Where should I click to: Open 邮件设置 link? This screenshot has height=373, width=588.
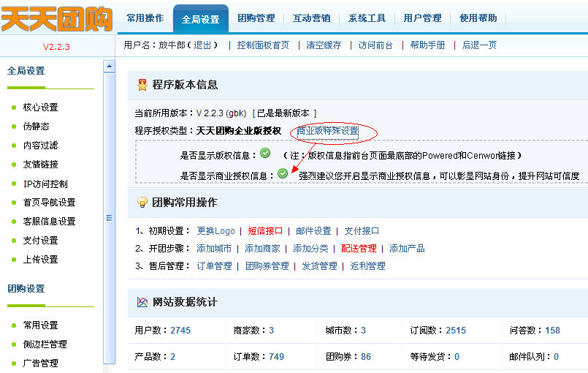point(313,231)
